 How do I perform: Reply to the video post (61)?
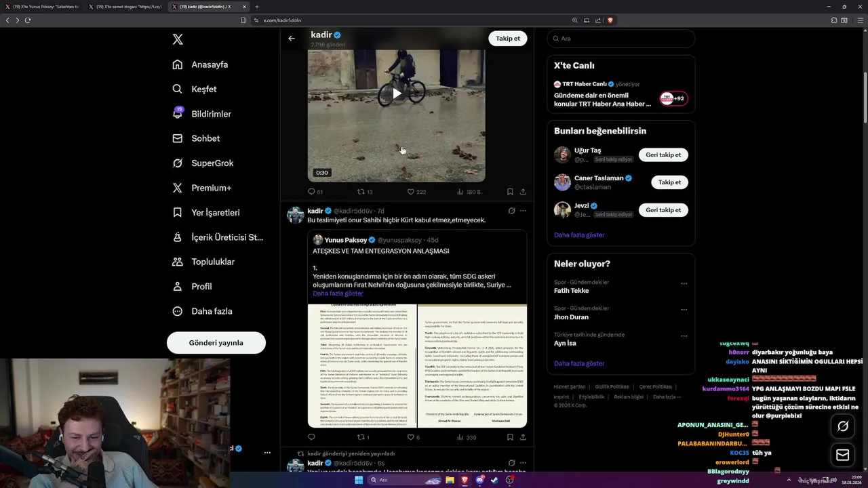point(315,192)
